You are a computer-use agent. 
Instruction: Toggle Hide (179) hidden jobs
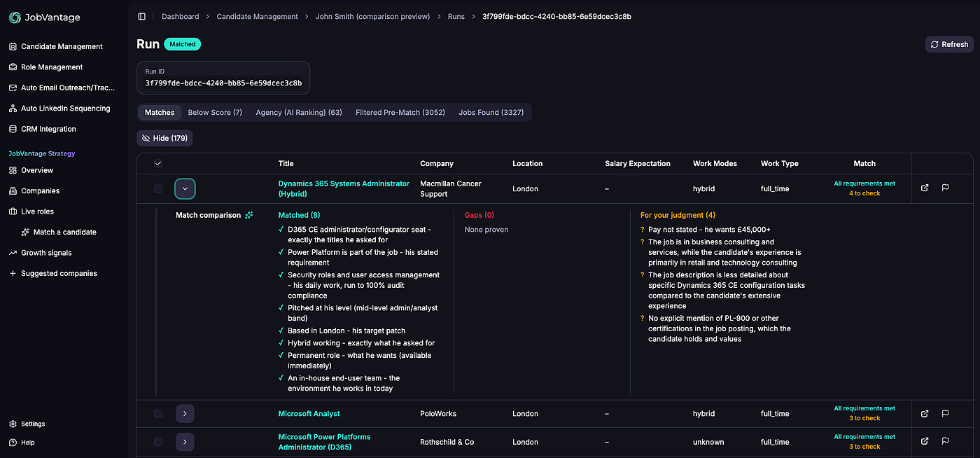(164, 138)
